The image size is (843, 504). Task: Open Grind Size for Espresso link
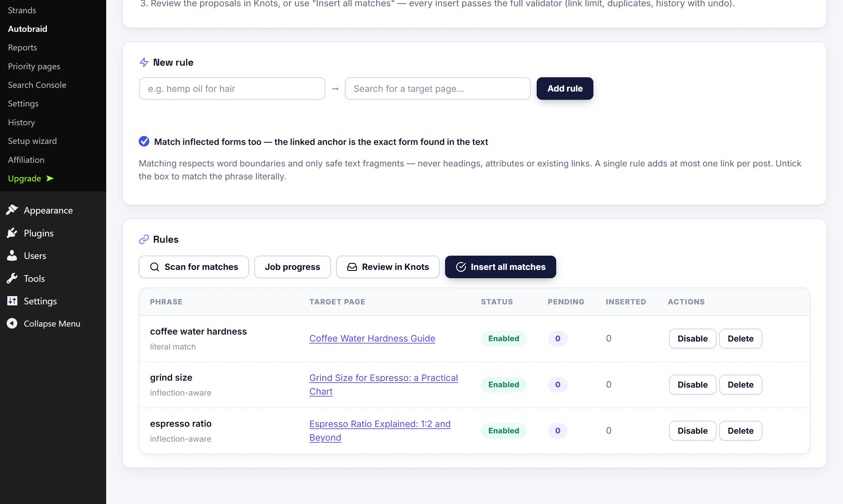tap(383, 384)
